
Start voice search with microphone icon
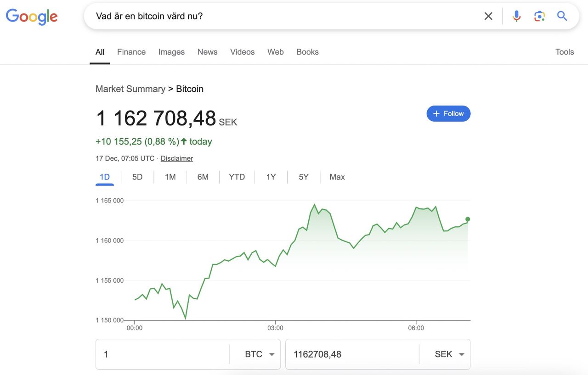pos(517,17)
